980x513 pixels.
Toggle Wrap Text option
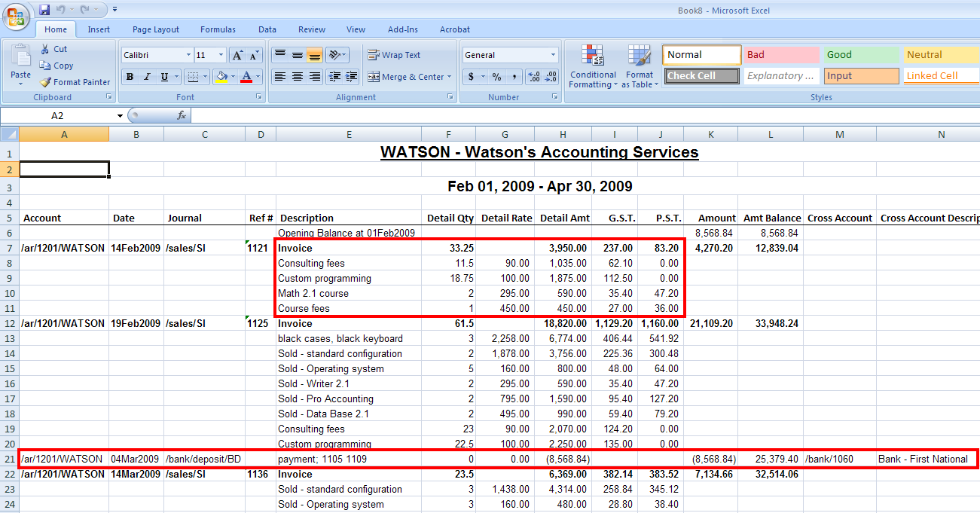click(394, 55)
